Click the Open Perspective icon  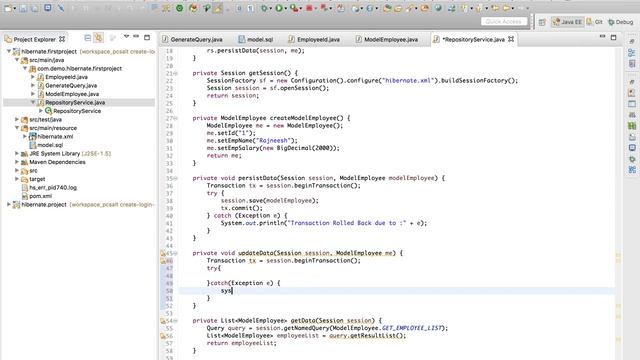tap(542, 22)
